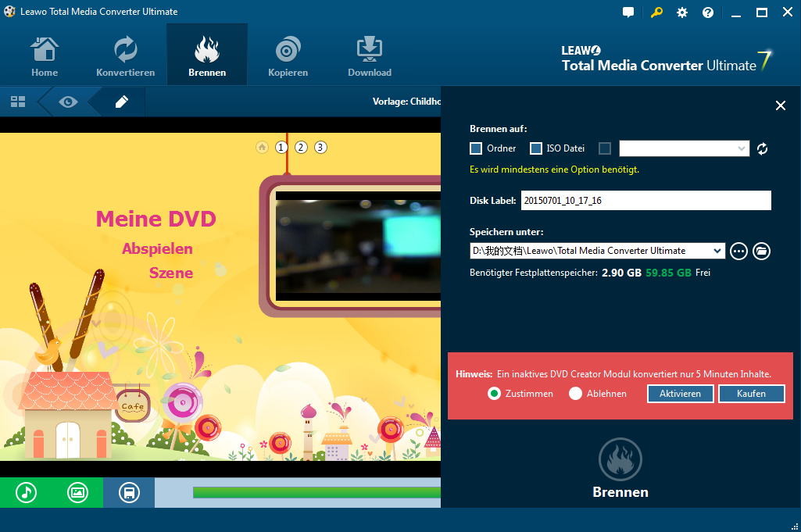Click the 2.90 GB required space value

(621, 273)
